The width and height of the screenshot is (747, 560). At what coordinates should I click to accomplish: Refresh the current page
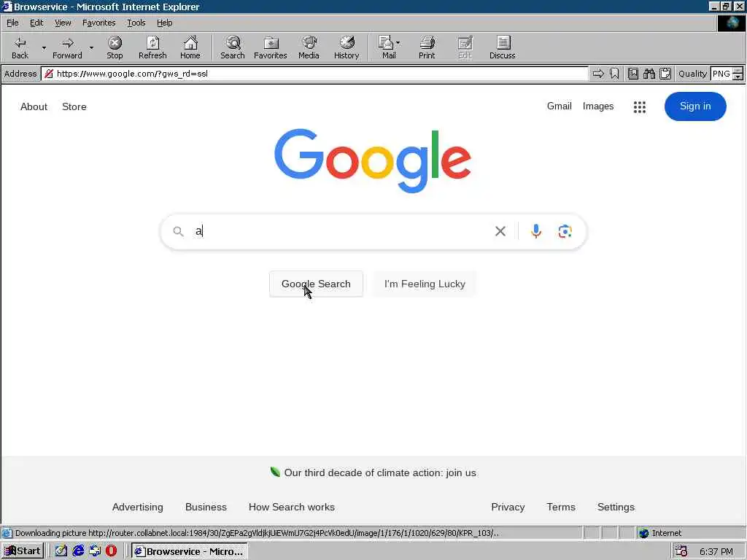point(152,47)
